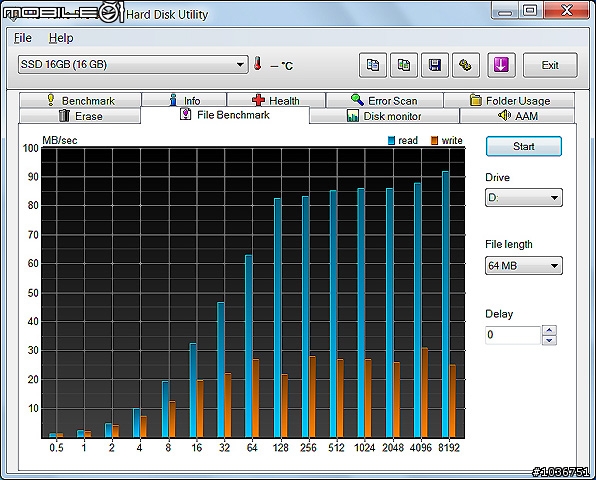
Task: Open the SSD 16GB disk dropdown
Action: 133,65
